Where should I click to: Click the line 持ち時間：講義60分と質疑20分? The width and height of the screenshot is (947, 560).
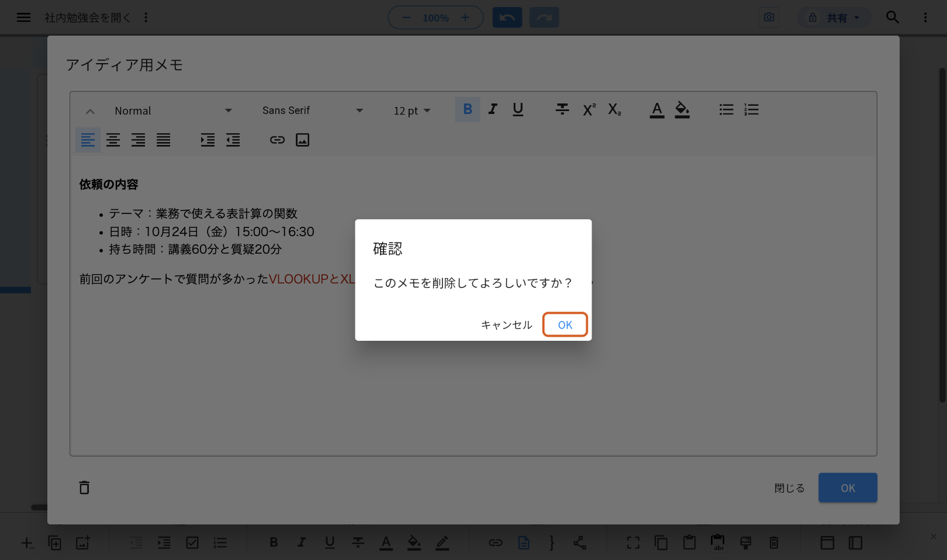[x=195, y=250]
